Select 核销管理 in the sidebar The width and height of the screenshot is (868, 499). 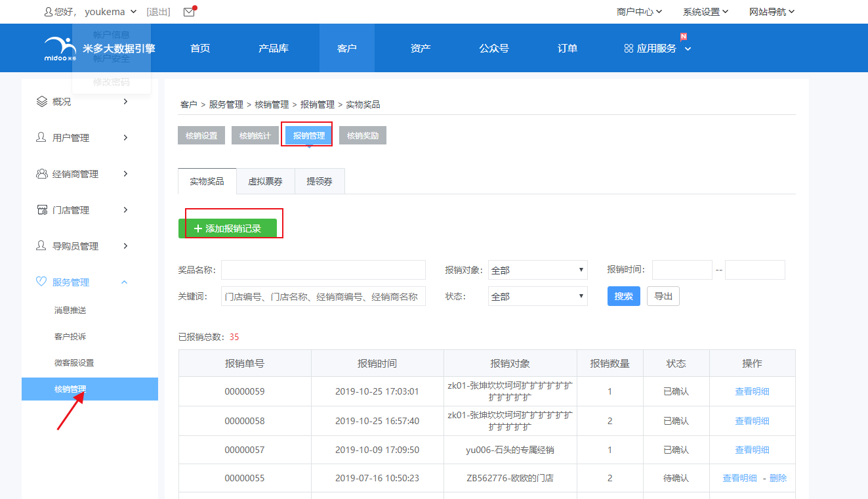tap(90, 389)
